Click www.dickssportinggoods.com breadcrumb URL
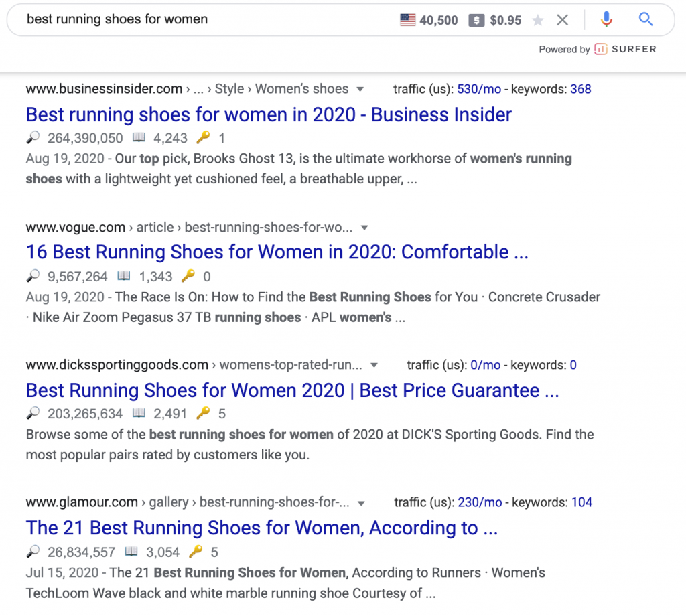 pos(117,365)
